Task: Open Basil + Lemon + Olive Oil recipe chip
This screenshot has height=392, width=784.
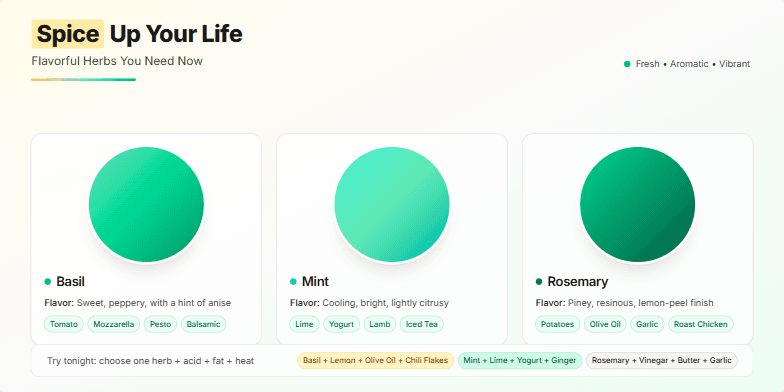Action: 376,360
